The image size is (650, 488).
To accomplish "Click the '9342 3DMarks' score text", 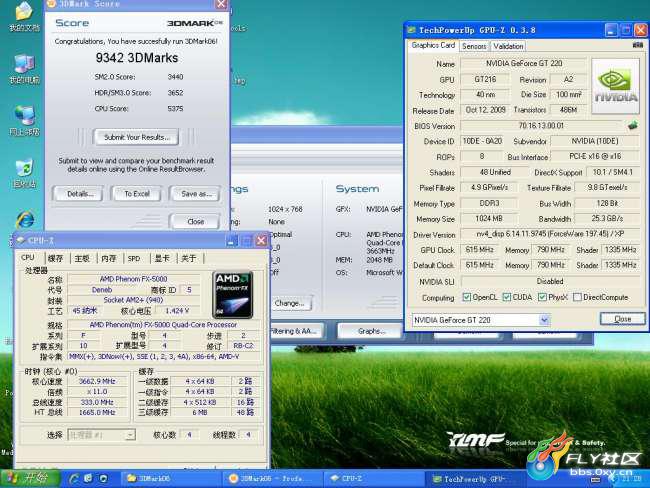I will 137,58.
